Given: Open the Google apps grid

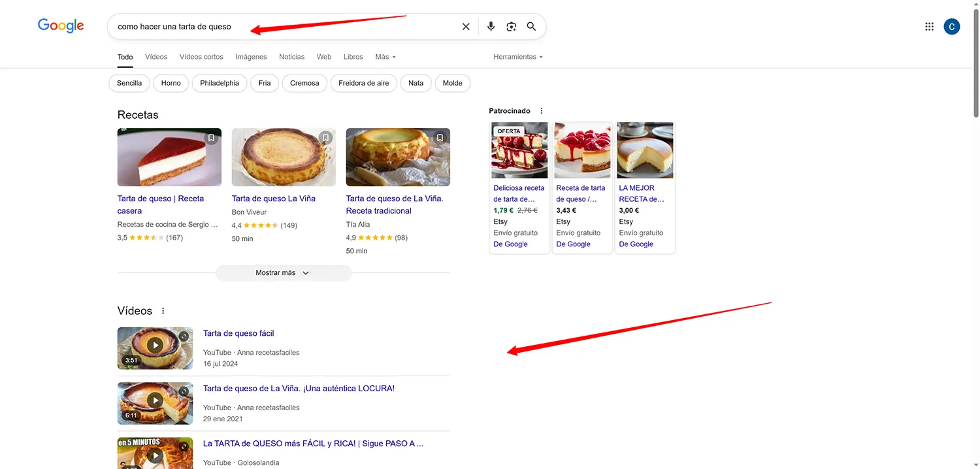Looking at the screenshot, I should tap(929, 27).
